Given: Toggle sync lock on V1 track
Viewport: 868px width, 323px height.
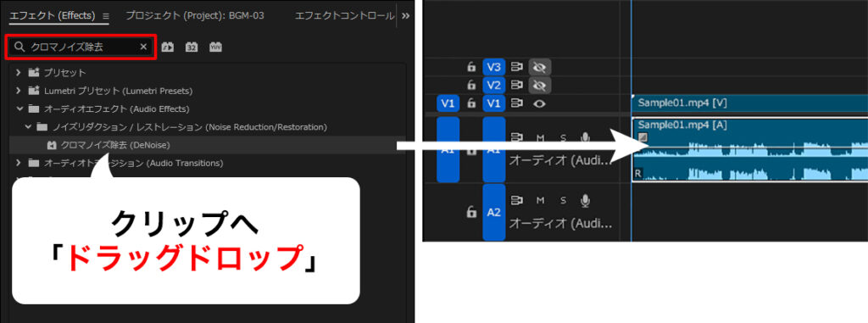Looking at the screenshot, I should [517, 103].
